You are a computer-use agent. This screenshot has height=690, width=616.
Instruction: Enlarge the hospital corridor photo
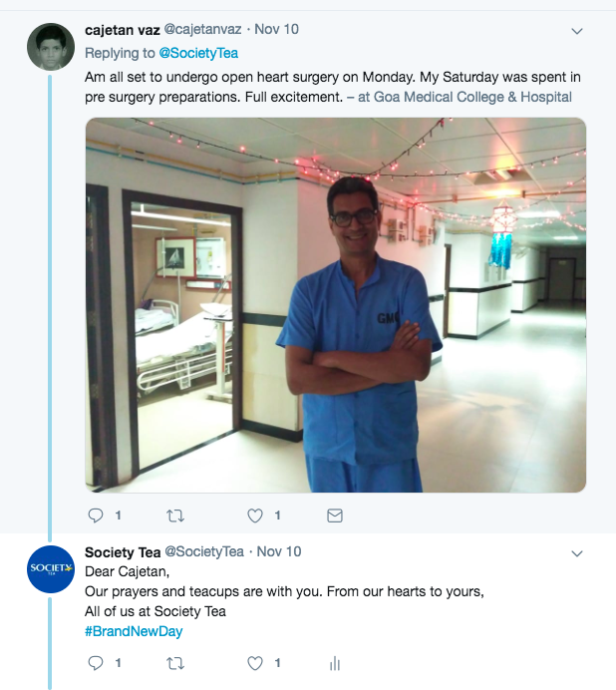(x=335, y=304)
